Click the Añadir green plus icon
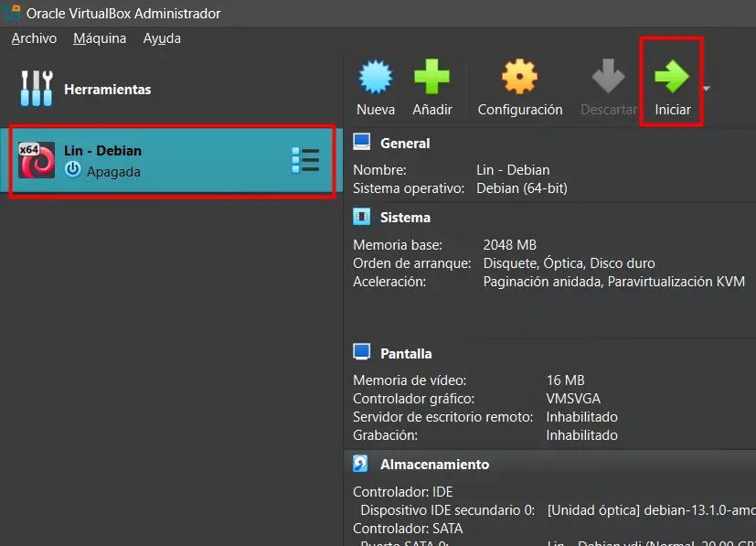 432,79
